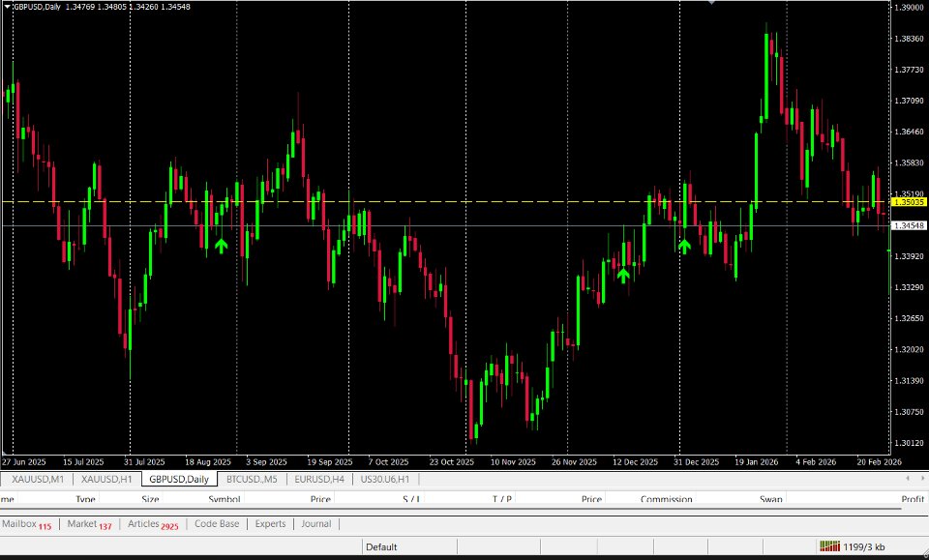Click the green arrow near 18 Aug 2025
This screenshot has width=929, height=560.
[x=221, y=246]
